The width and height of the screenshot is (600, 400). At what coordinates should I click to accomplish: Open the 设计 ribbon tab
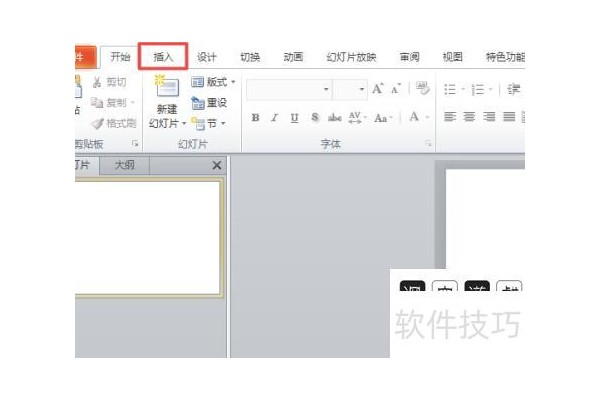tap(207, 57)
